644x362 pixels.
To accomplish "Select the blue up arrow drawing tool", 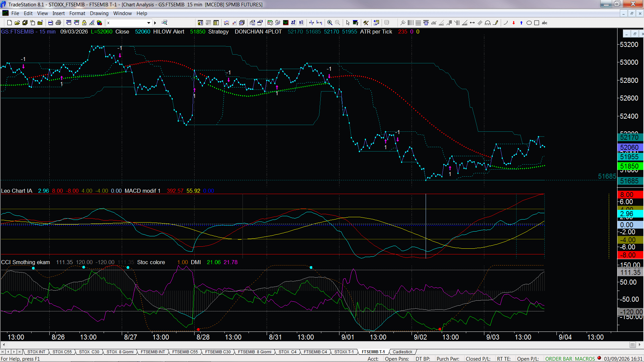I will point(521,23).
